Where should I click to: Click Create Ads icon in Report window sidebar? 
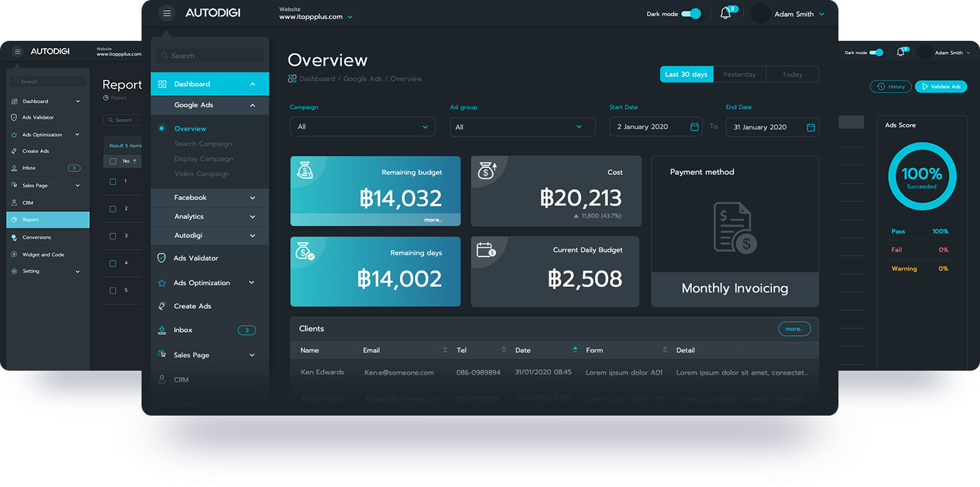[15, 151]
